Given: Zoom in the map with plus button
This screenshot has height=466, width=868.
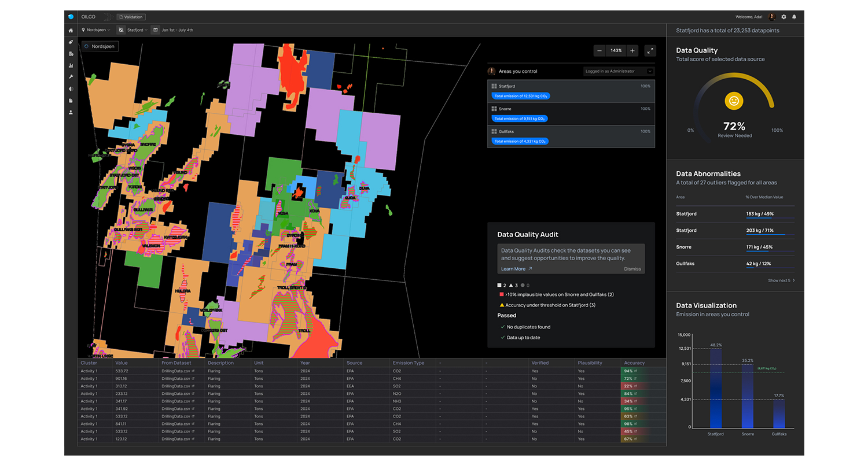Looking at the screenshot, I should click(x=632, y=51).
